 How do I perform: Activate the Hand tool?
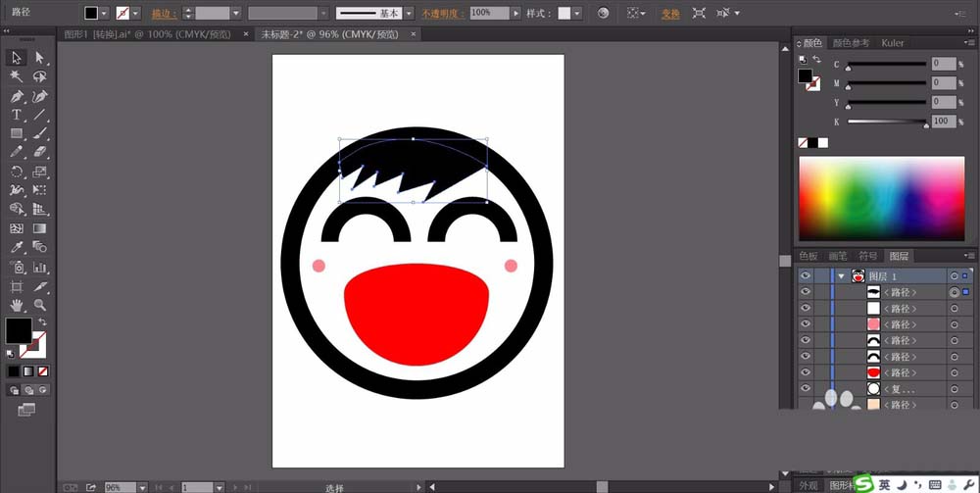pyautogui.click(x=17, y=305)
